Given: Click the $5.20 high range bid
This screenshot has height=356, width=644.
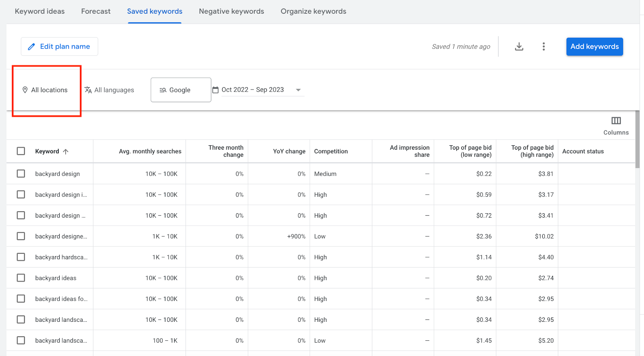Looking at the screenshot, I should (x=546, y=341).
